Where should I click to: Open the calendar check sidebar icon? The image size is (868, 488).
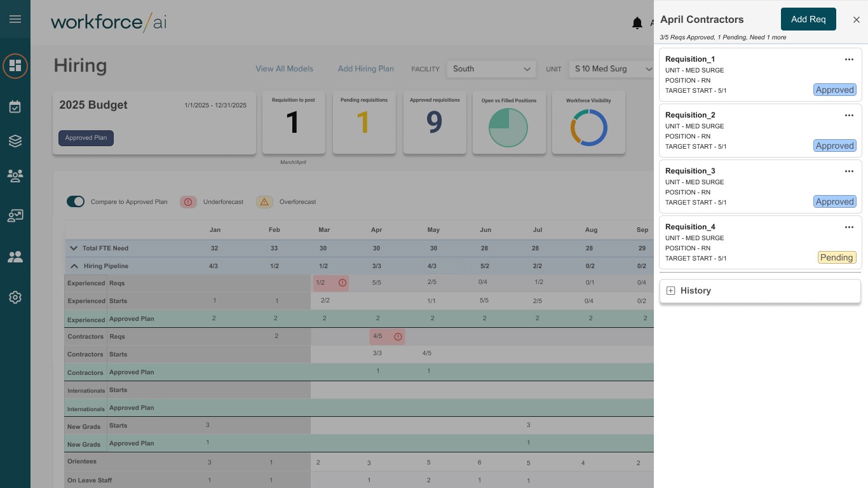15,107
